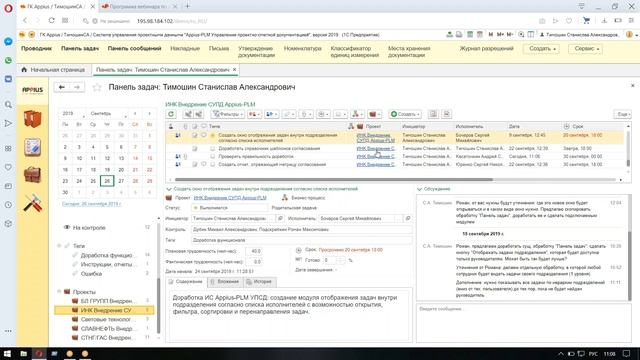
Task: Refresh the task list with the green arrow
Action: 171,114
